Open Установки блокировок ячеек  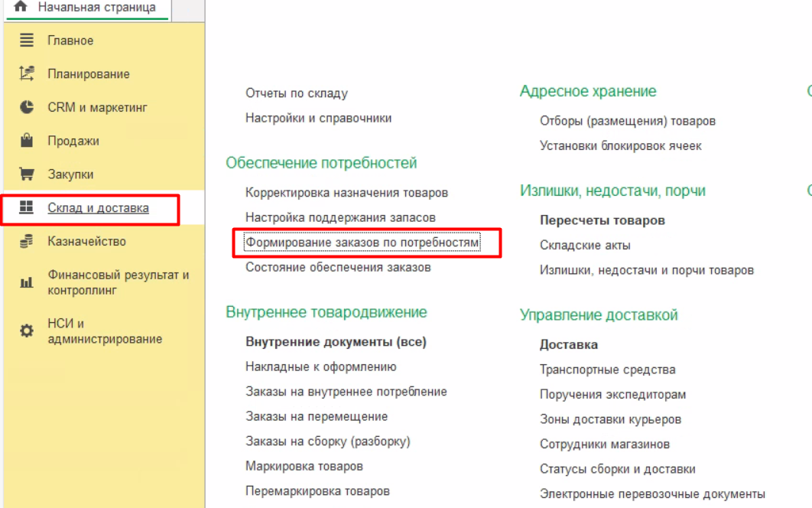pos(620,145)
